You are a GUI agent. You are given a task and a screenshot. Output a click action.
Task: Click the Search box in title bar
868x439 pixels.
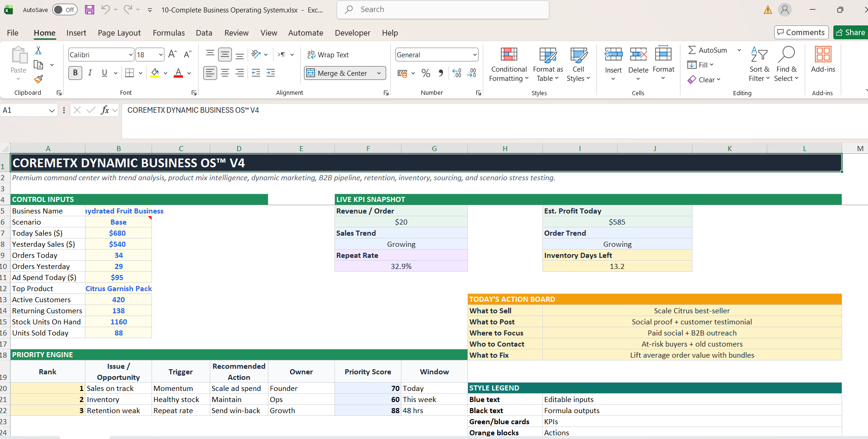(x=443, y=10)
